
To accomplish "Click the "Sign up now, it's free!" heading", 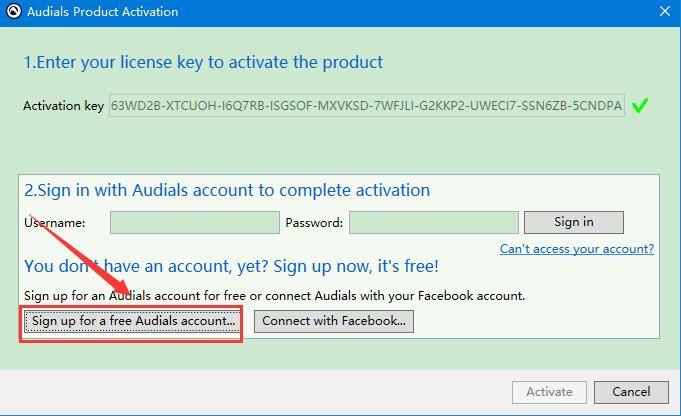I will pyautogui.click(x=231, y=266).
